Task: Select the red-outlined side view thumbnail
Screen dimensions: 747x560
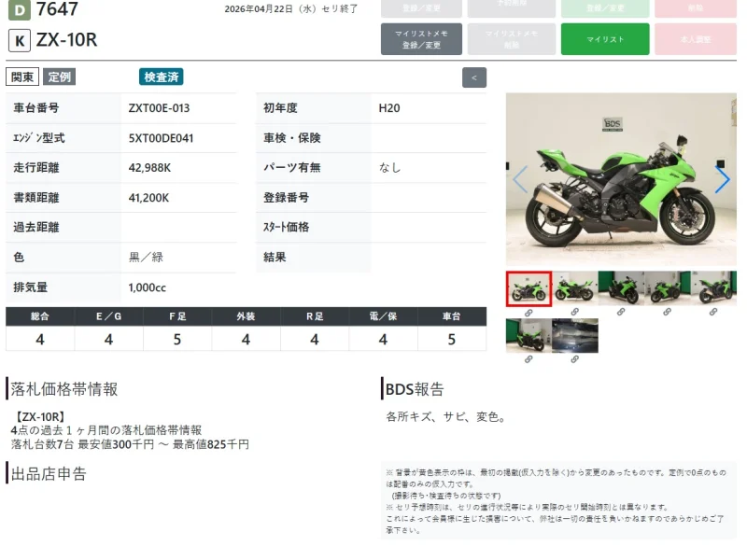Action: pyautogui.click(x=529, y=289)
